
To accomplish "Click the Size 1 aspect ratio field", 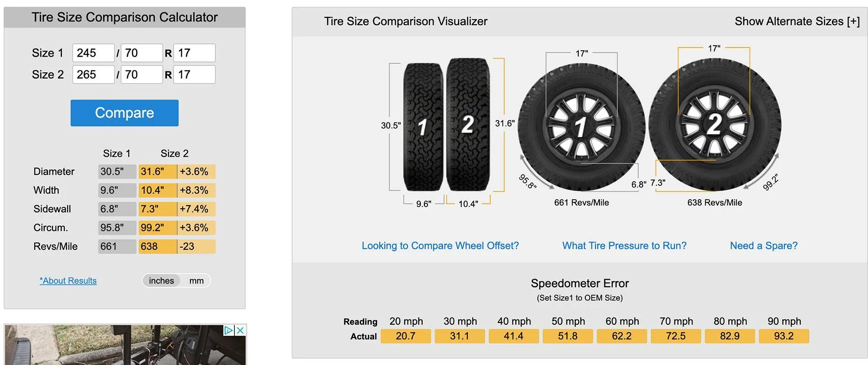I will point(142,53).
